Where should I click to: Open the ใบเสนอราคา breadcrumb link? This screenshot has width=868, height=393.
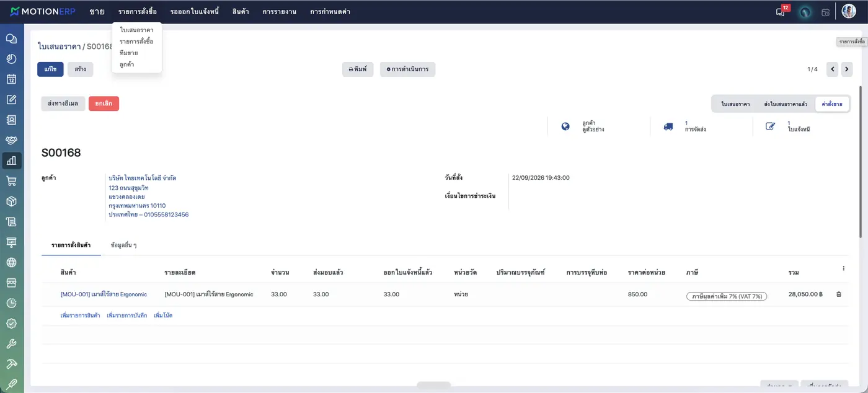click(59, 46)
